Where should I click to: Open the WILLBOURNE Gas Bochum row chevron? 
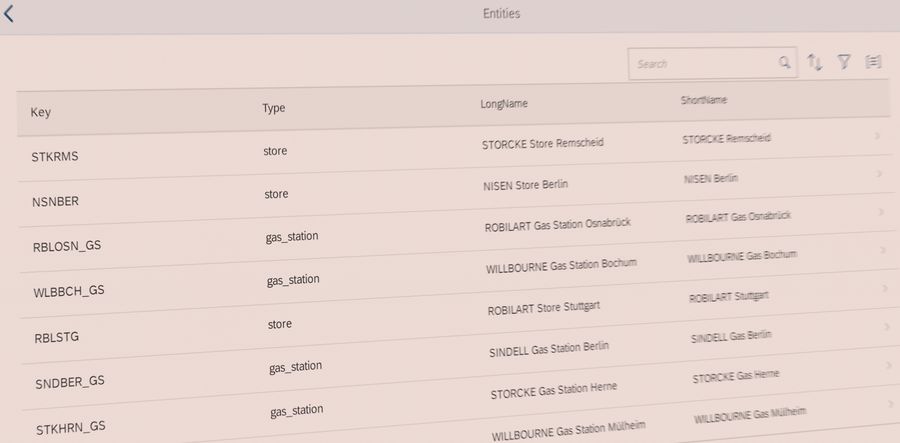click(883, 250)
